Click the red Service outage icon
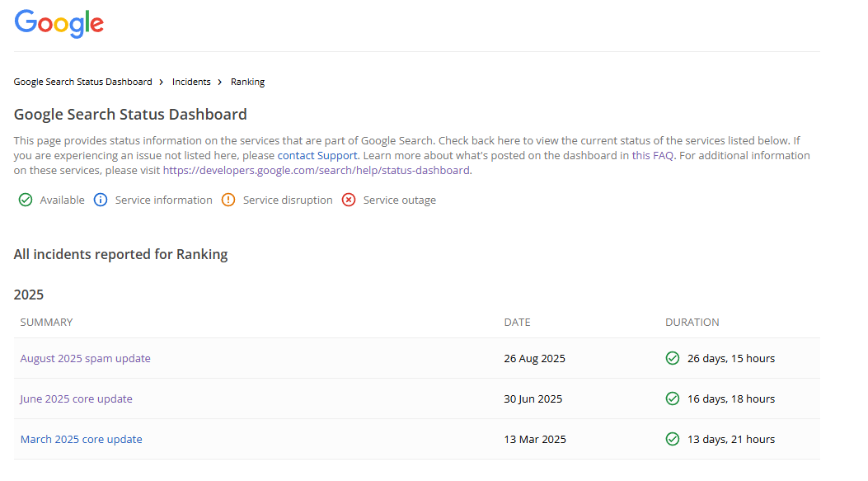 click(349, 200)
